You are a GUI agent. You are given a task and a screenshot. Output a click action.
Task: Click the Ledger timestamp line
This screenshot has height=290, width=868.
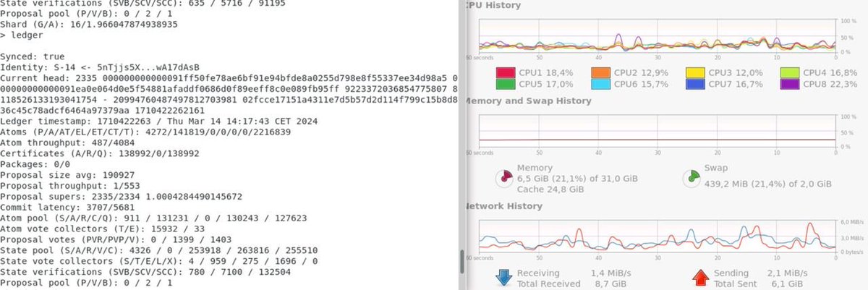point(158,122)
